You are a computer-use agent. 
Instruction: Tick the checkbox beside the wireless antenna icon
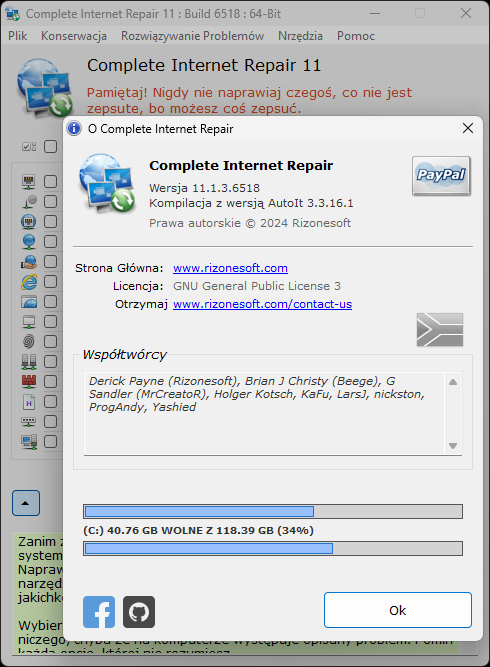pos(50,202)
